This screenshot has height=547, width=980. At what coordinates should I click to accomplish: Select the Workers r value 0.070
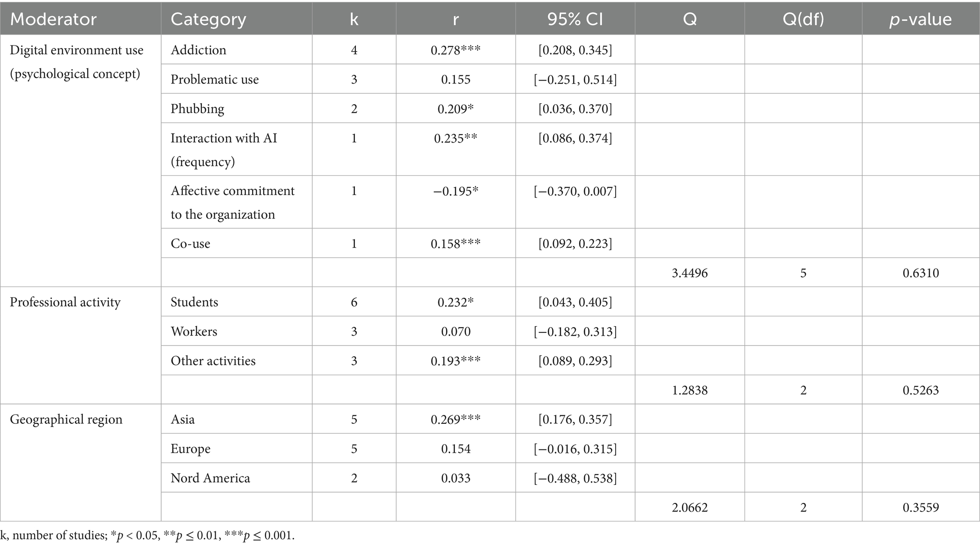456,332
